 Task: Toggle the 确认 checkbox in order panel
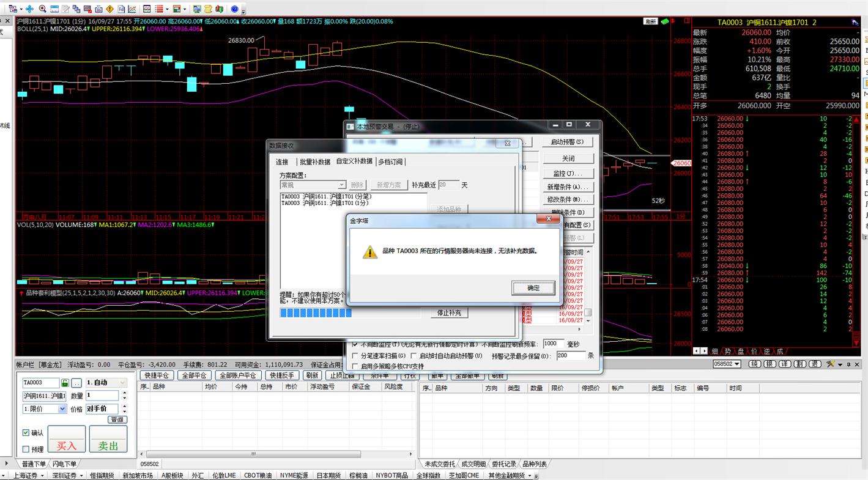pos(26,432)
